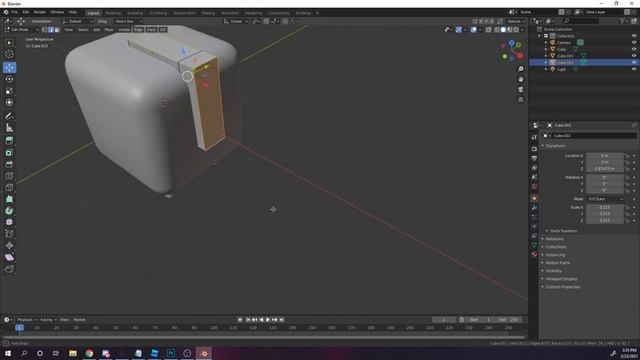Hide the Camera object in outliner
The image size is (640, 360).
tap(634, 42)
